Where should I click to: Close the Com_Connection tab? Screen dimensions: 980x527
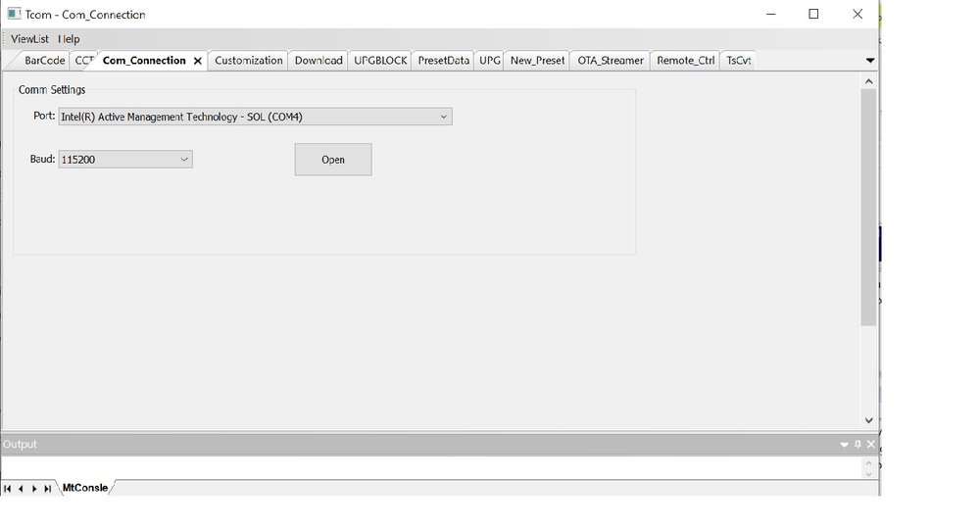pyautogui.click(x=198, y=61)
